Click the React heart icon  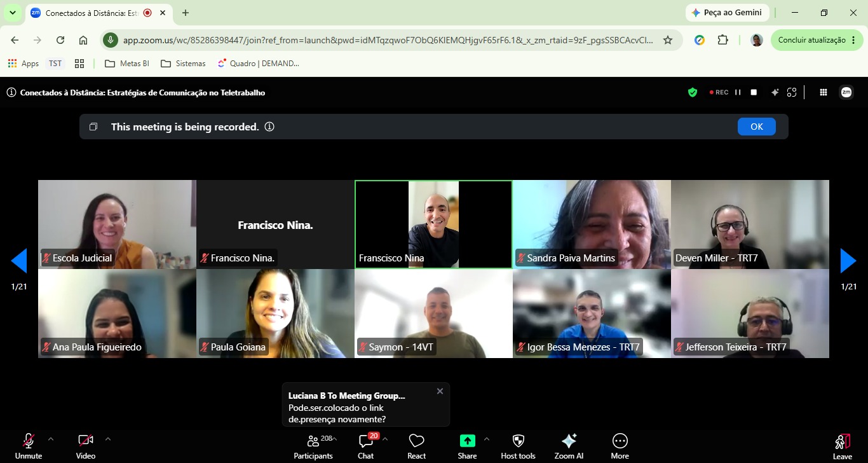pos(417,446)
